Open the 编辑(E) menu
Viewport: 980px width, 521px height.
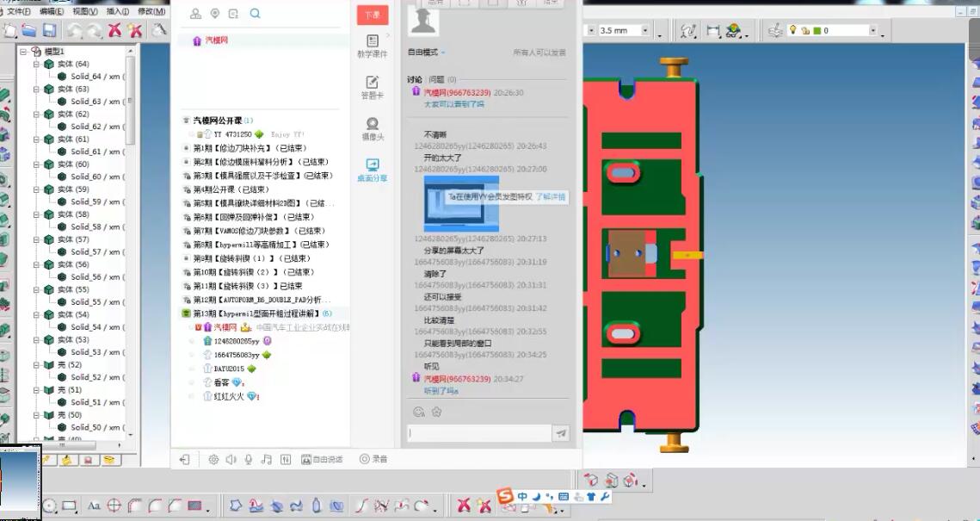click(x=52, y=11)
